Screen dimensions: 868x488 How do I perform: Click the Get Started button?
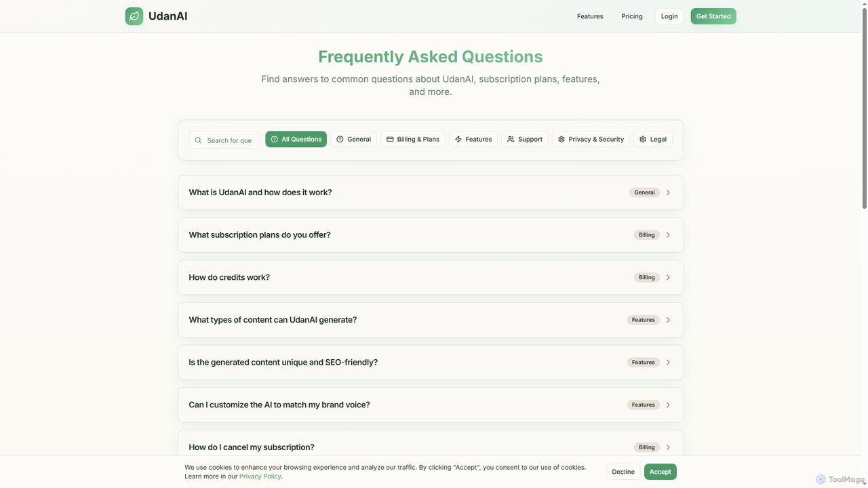[713, 16]
